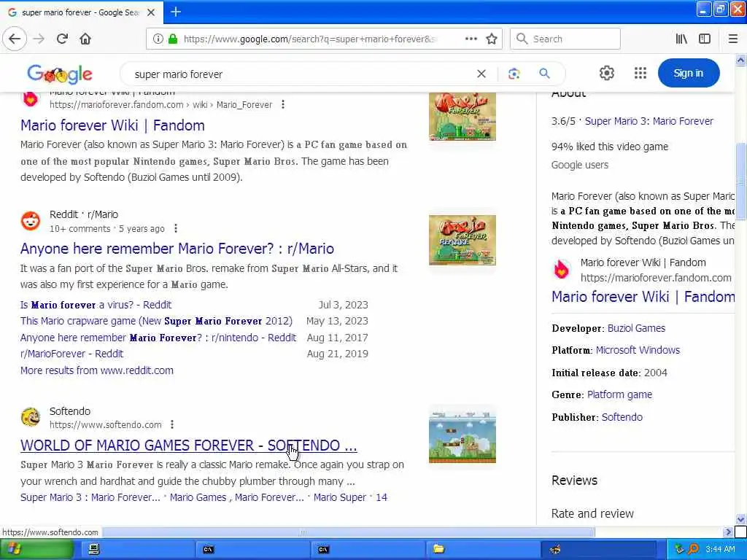Click the Google search query field
747x560 pixels.
[x=300, y=74]
